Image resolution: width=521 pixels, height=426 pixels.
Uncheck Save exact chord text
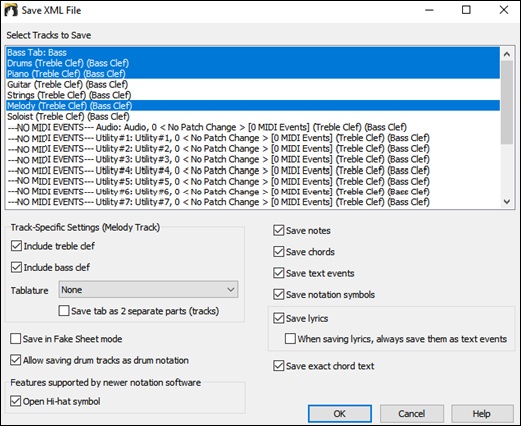pos(278,366)
